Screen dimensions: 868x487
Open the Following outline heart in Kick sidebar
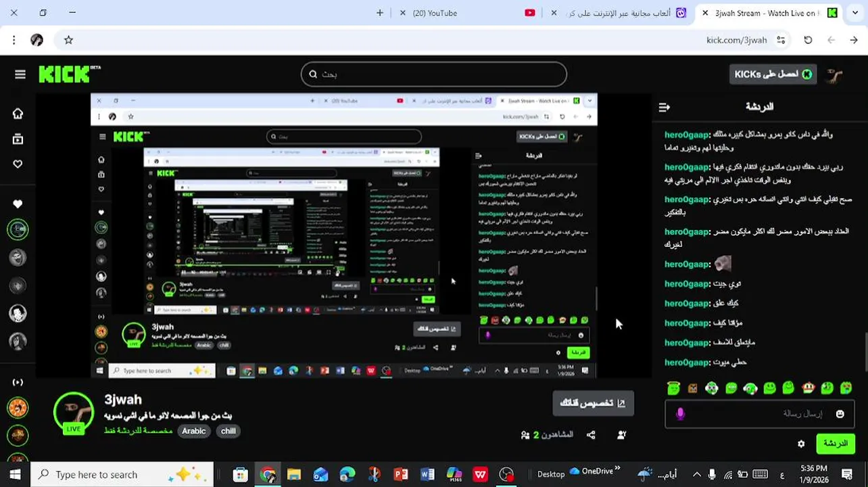pos(18,164)
